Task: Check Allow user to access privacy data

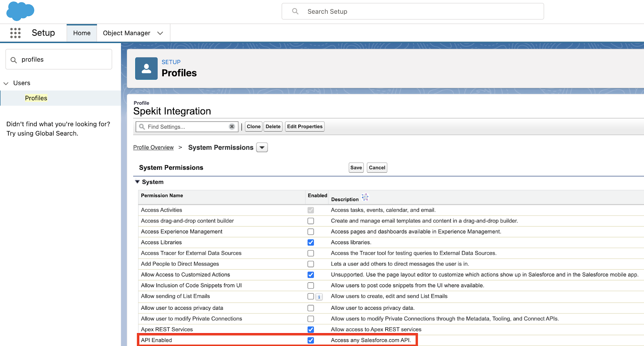Action: coord(311,308)
